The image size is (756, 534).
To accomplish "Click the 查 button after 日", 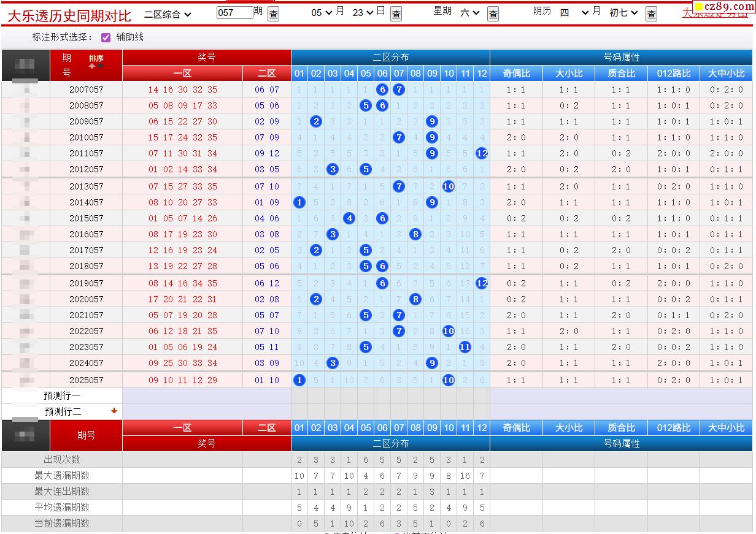I will [x=396, y=13].
